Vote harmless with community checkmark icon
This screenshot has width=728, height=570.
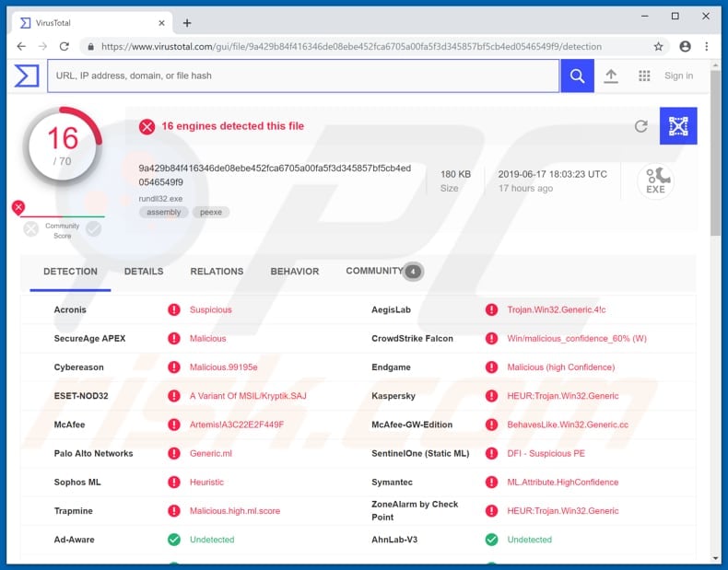[x=93, y=228]
